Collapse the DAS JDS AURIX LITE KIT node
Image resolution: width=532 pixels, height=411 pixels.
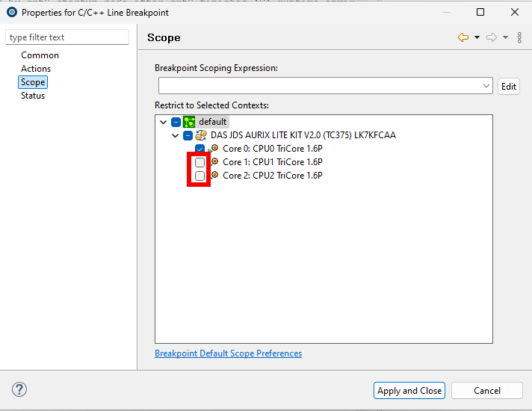(x=175, y=135)
